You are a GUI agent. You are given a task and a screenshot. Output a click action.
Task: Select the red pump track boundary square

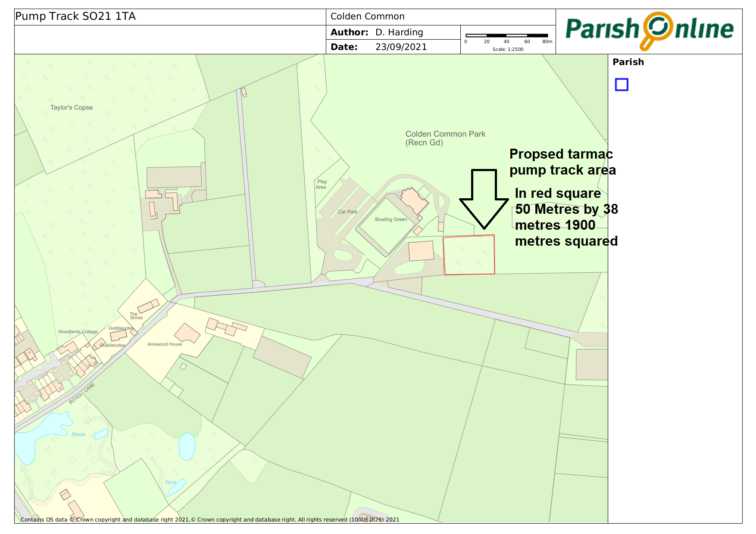(469, 255)
